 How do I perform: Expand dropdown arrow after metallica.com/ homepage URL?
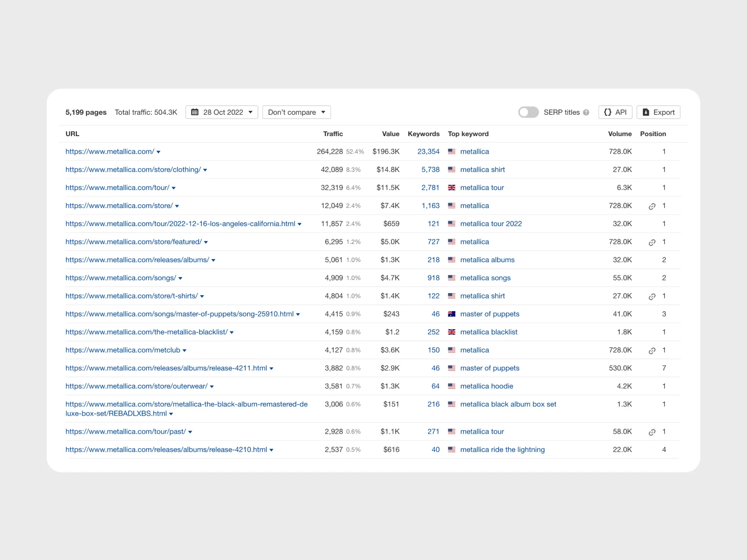(x=159, y=152)
